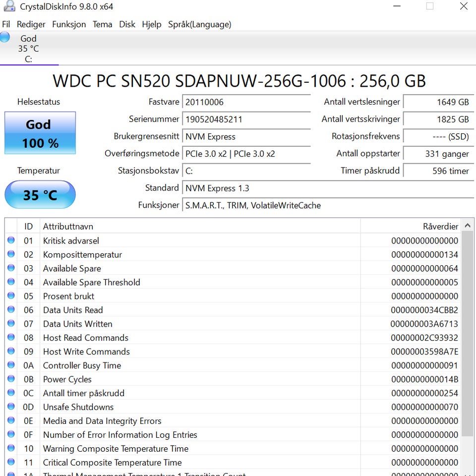Select the C: drive tab

tap(29, 48)
